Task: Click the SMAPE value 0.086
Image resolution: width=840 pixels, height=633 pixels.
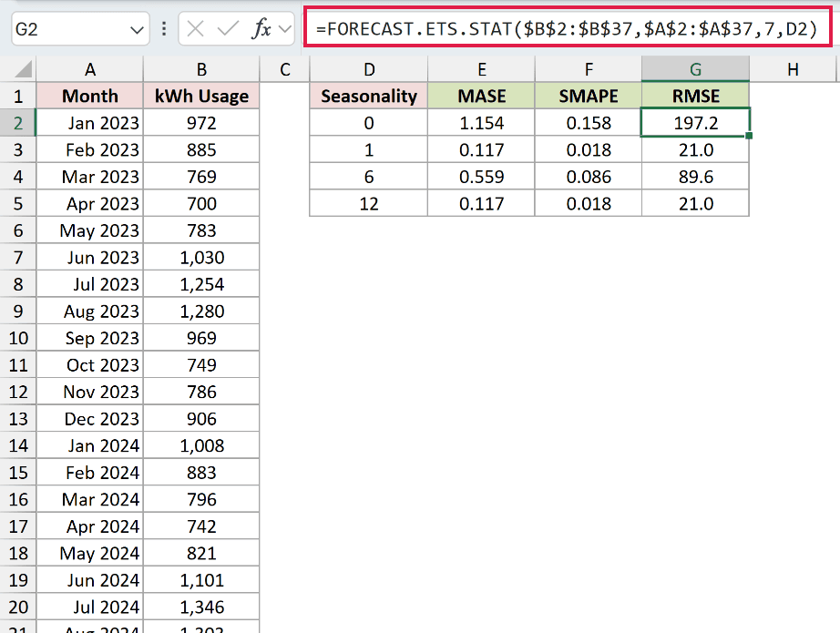Action: pos(589,177)
